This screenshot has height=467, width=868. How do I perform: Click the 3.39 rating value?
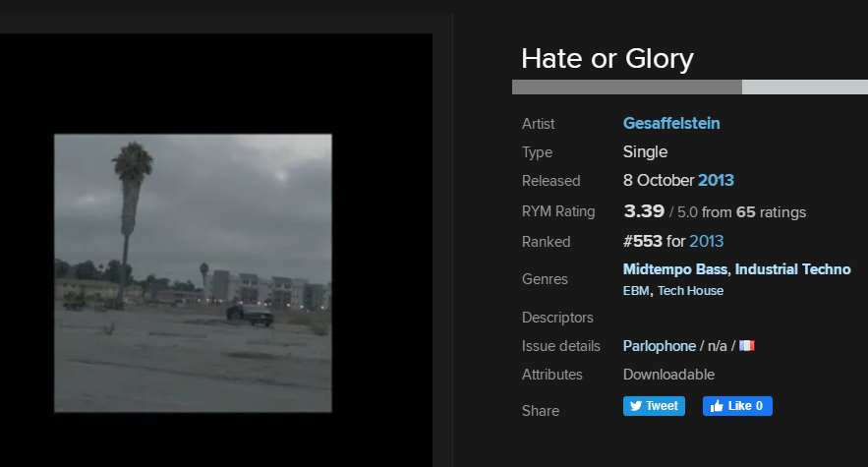tap(644, 211)
